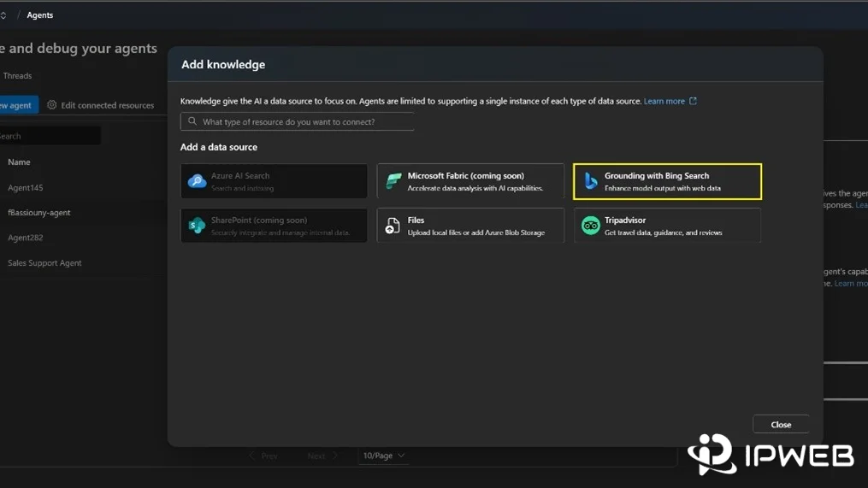Click the breadcrumb switcher arrows icon
Viewport: 868px width, 488px height.
3,15
